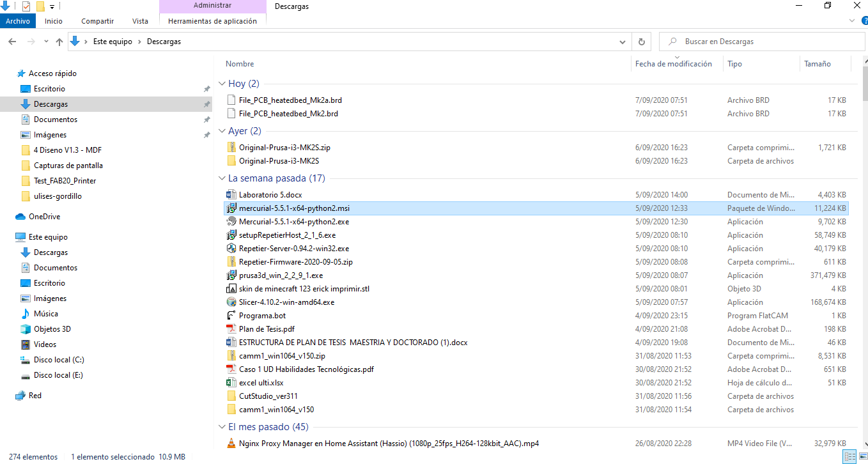Switch to the Compartir ribbon tab
This screenshot has height=464, width=868.
tap(98, 21)
